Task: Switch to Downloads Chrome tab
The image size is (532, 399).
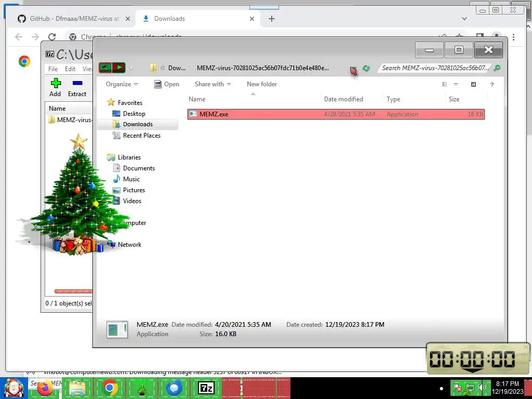Action: click(197, 19)
